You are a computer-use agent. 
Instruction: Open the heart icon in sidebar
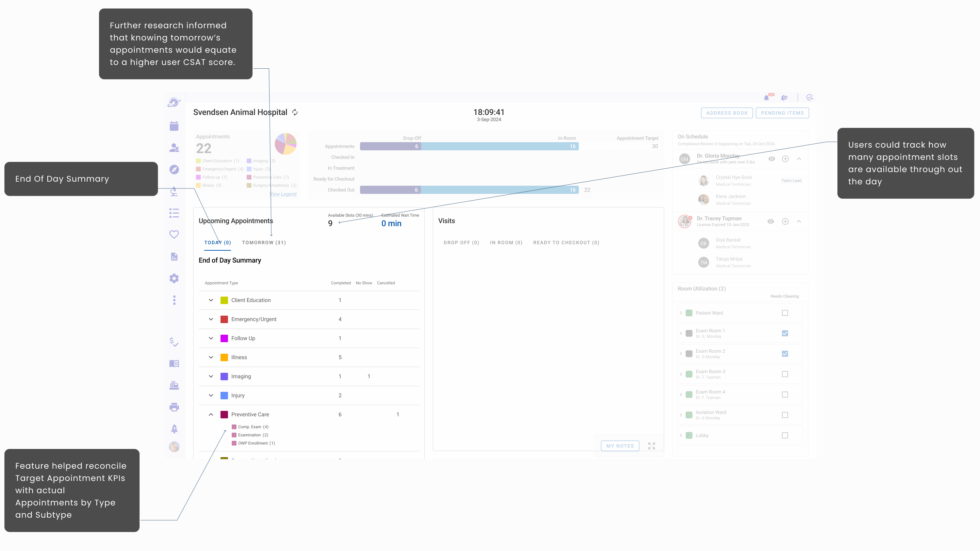click(174, 234)
